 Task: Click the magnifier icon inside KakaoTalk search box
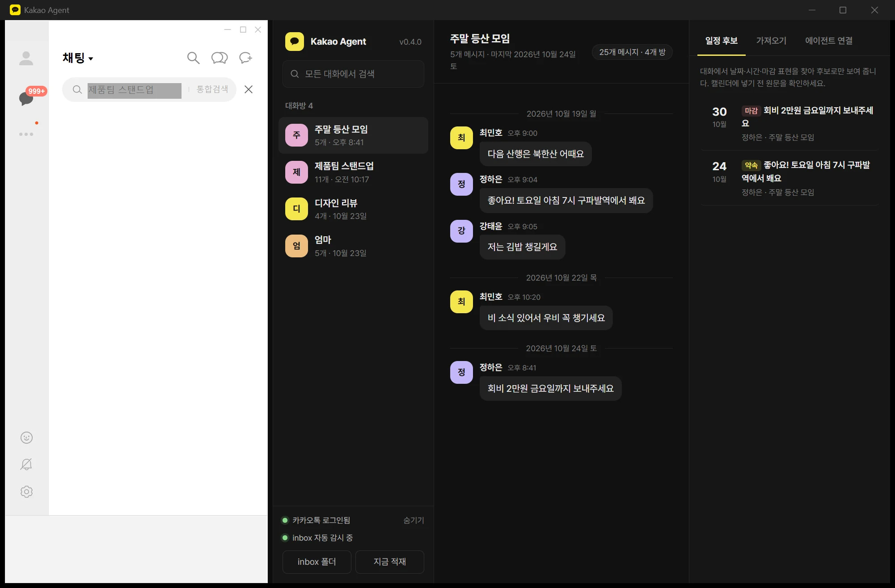(x=77, y=89)
